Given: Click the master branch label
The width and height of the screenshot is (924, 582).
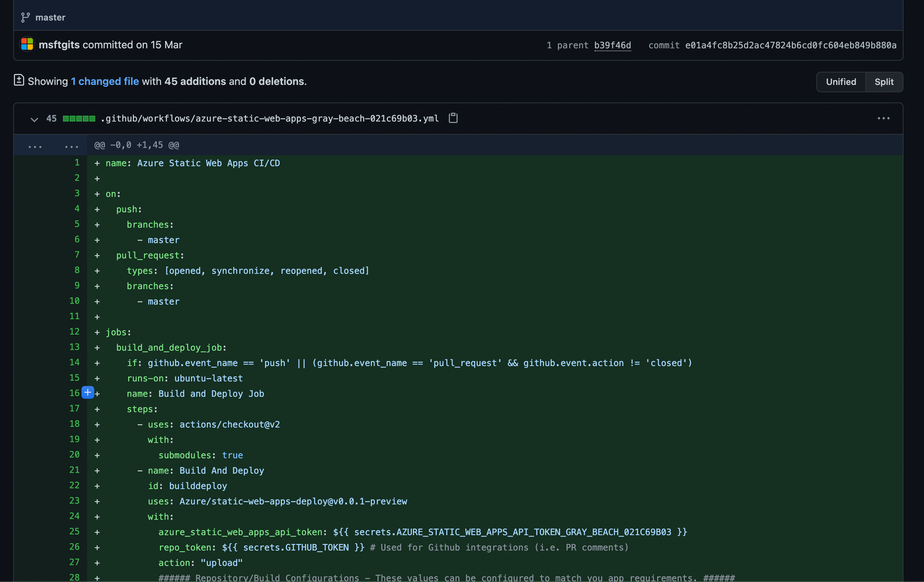Looking at the screenshot, I should pos(50,17).
